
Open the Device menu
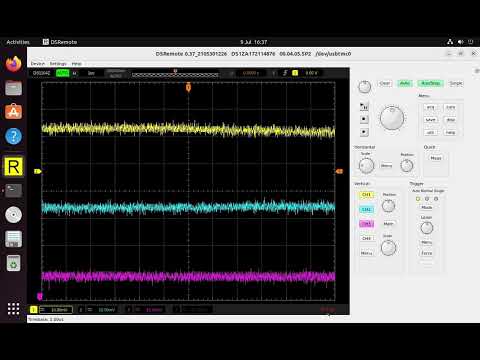click(38, 63)
